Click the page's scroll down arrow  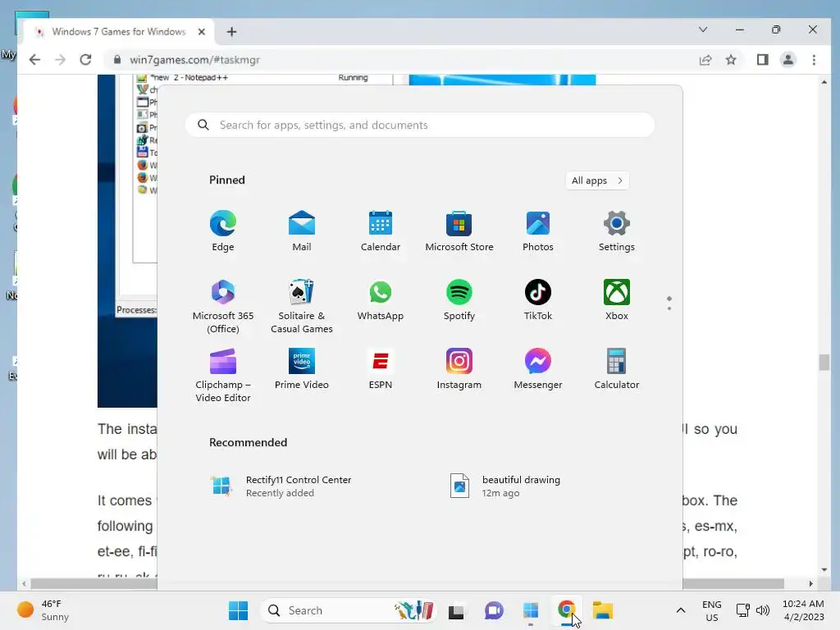[824, 569]
